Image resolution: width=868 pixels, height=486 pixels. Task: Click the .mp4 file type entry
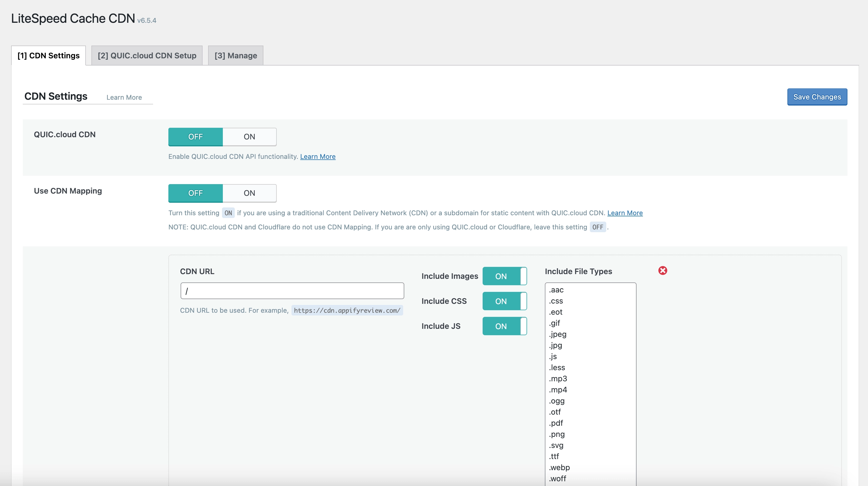558,390
